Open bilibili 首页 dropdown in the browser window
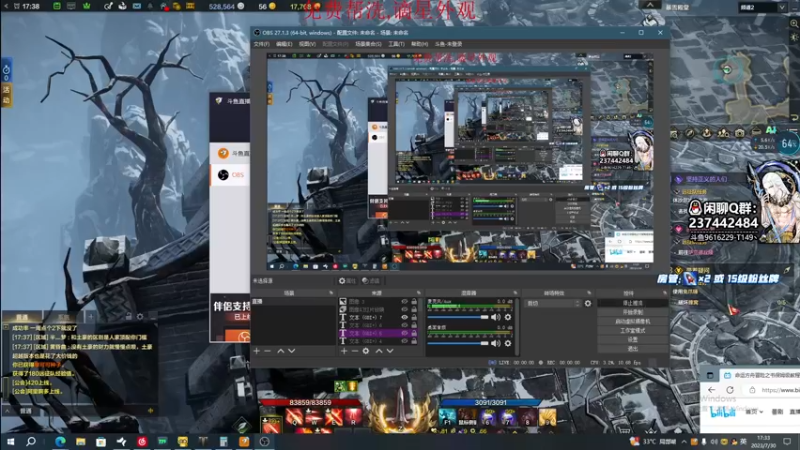This screenshot has width=800, height=450. (x=755, y=412)
